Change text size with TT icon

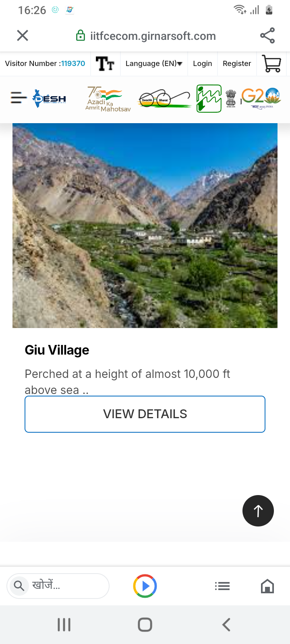pos(105,64)
